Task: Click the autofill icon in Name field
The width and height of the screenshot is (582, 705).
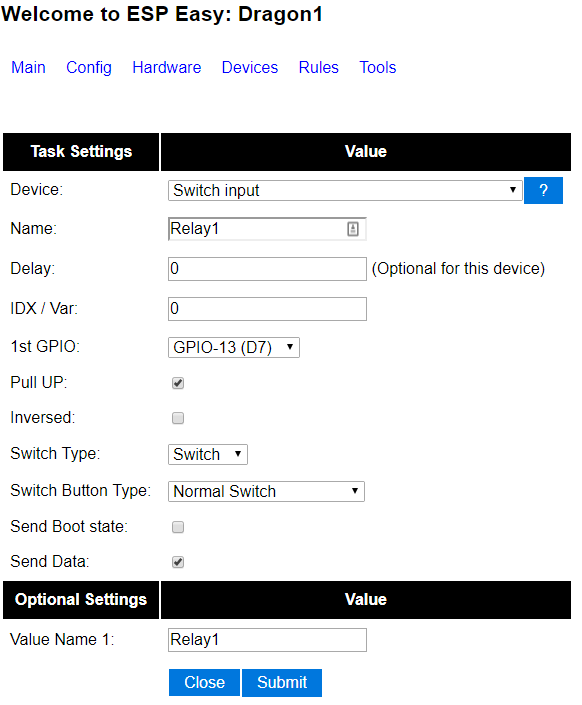Action: click(x=353, y=229)
